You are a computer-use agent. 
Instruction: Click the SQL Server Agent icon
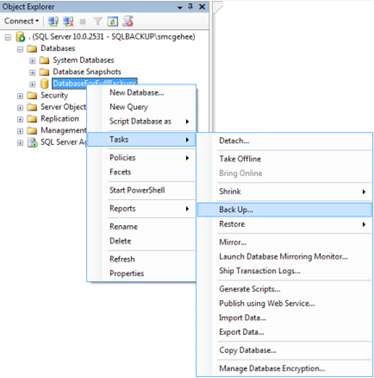[x=32, y=143]
